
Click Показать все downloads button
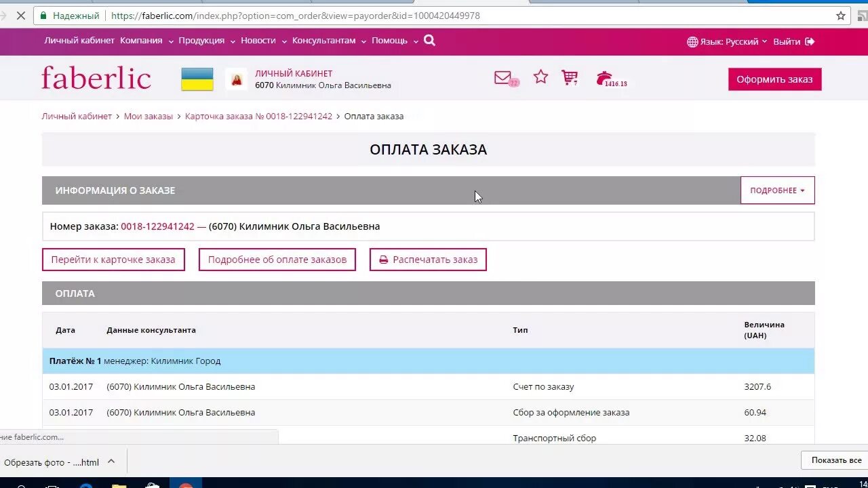pos(836,460)
